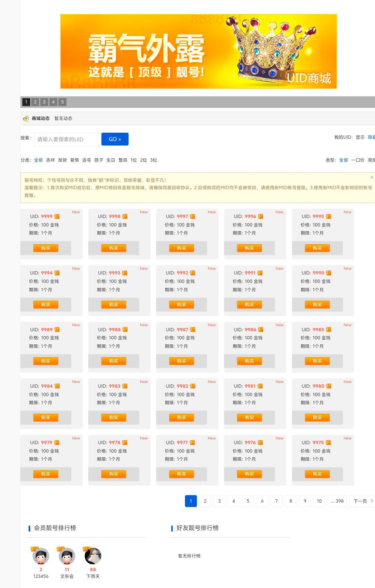
Task: Filter category by 整百
Action: click(123, 160)
